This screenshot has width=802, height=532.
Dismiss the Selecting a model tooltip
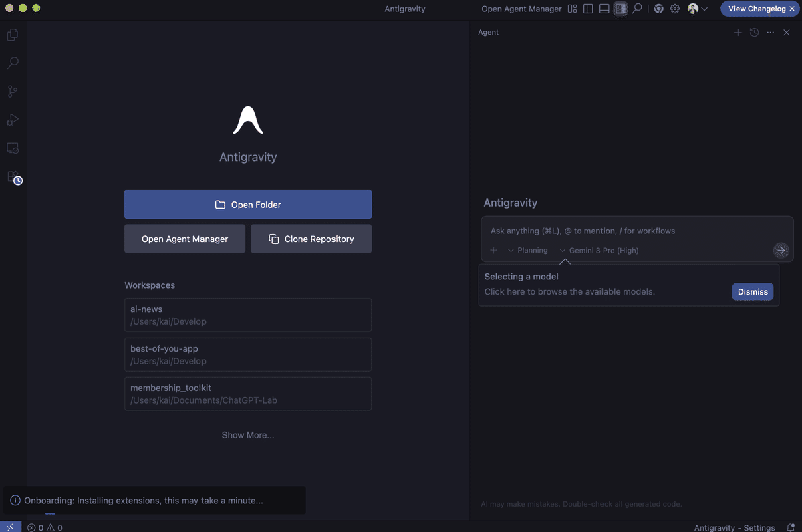click(x=753, y=291)
